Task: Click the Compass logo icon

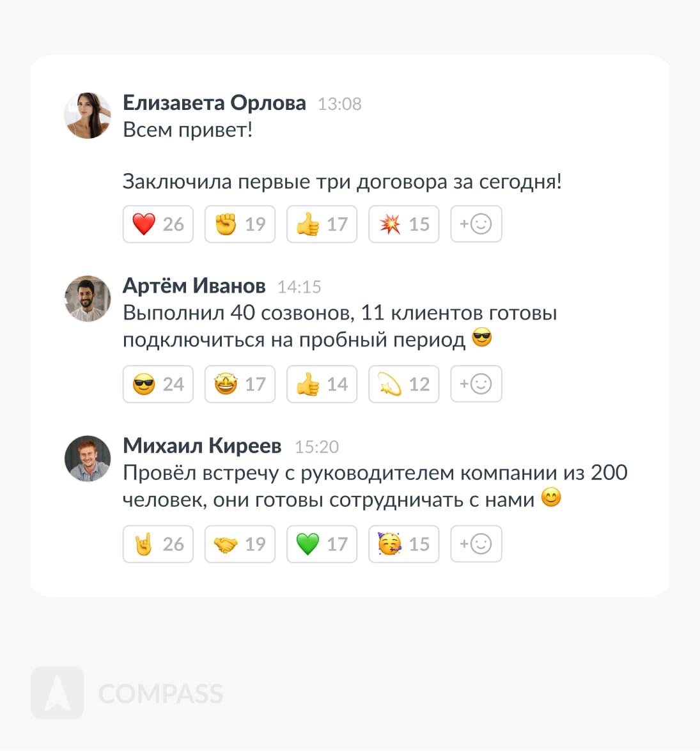Action: [58, 693]
